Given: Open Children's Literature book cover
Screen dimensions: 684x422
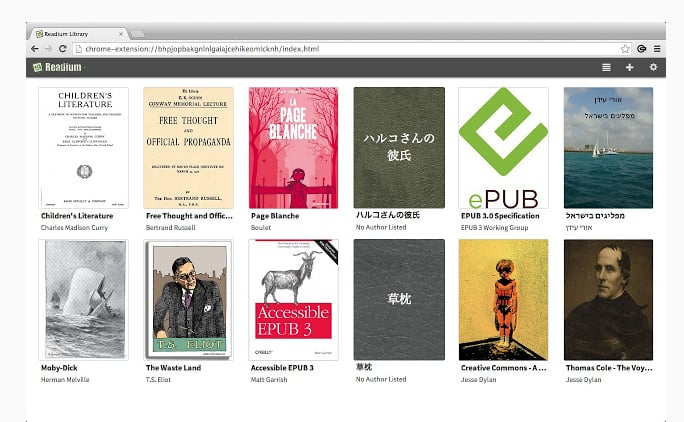Looking at the screenshot, I should 83,148.
